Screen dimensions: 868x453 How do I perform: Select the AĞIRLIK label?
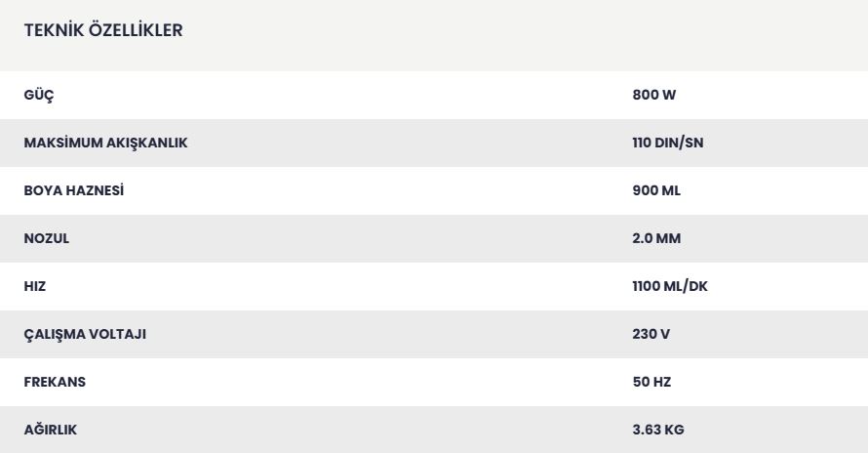(x=51, y=430)
